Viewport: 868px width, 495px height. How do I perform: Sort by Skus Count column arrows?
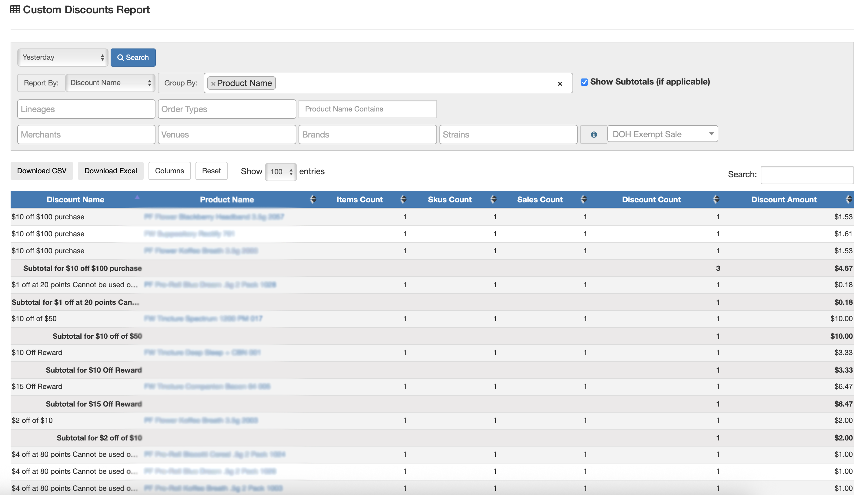click(x=493, y=200)
